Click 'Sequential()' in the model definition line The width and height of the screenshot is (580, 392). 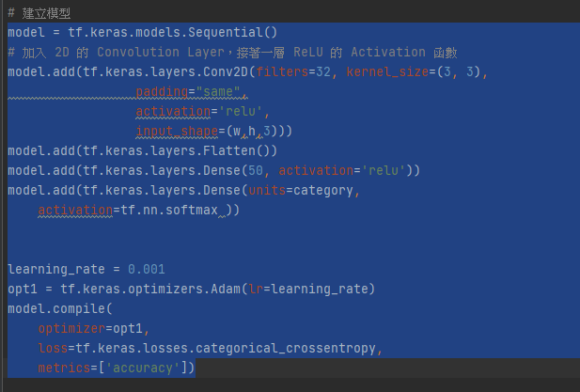pyautogui.click(x=233, y=33)
